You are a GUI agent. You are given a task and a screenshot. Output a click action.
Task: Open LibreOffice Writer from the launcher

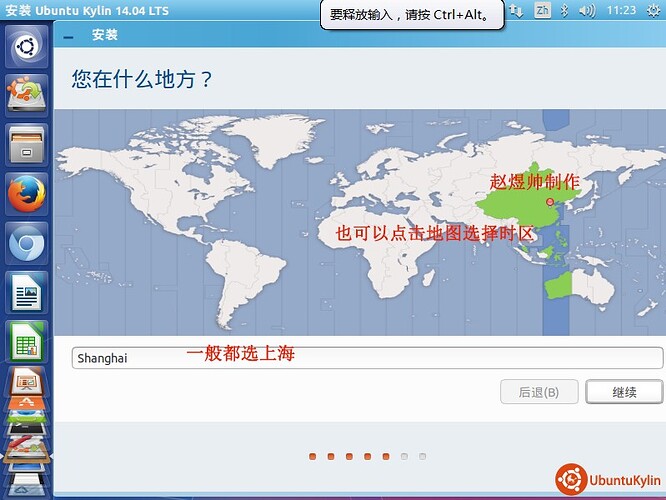point(26,292)
